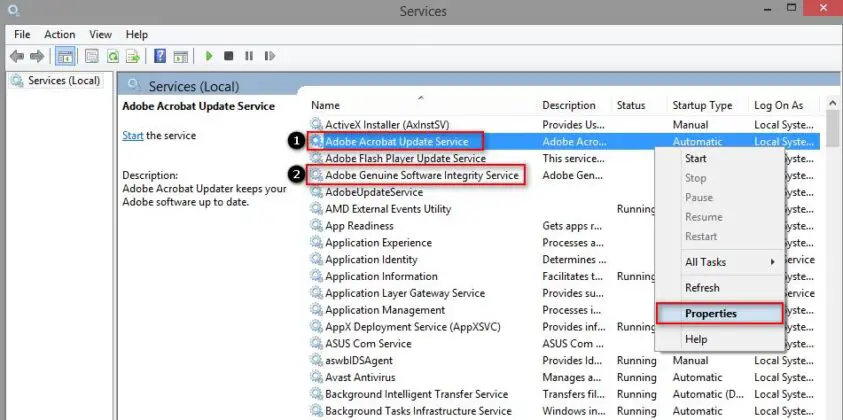Open the File menu
843x420 pixels.
click(22, 34)
